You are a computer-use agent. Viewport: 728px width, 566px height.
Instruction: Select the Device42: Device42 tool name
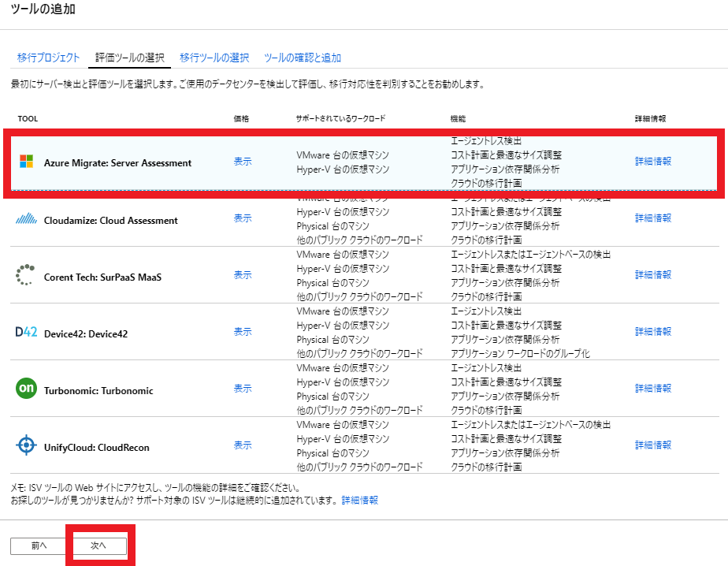85,334
